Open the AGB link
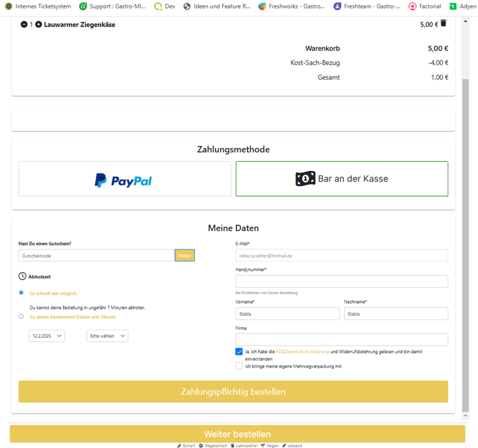 279,352
